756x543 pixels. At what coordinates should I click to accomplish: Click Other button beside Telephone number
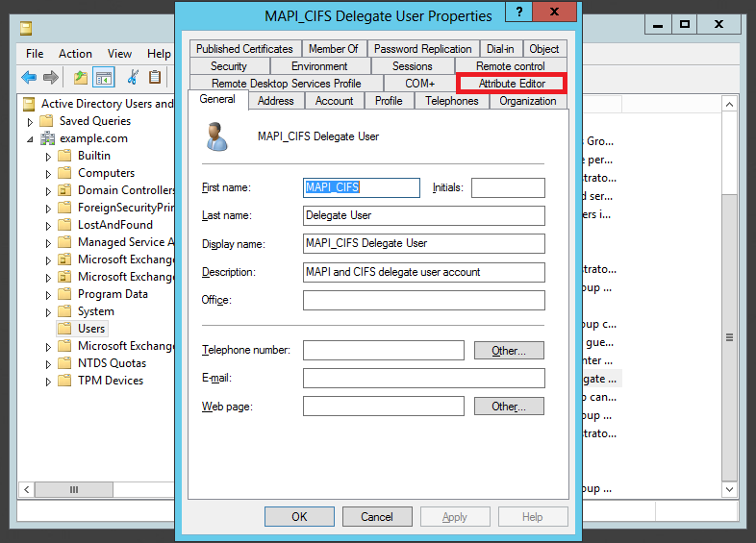pyautogui.click(x=509, y=350)
